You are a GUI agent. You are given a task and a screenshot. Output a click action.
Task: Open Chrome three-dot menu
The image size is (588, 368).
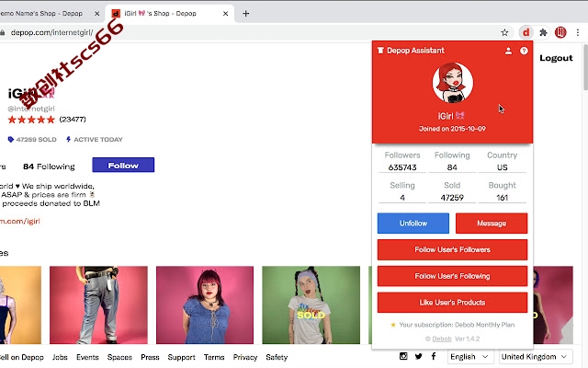point(578,33)
